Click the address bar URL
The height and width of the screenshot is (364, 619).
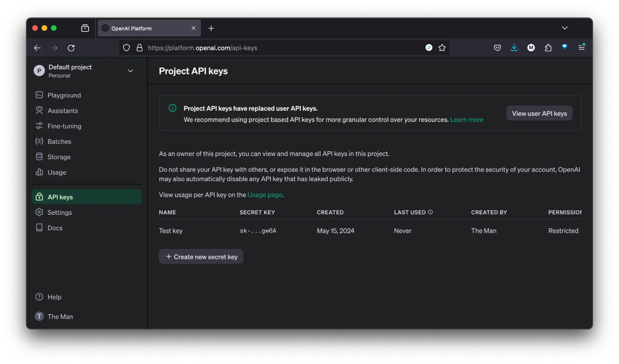tap(202, 48)
